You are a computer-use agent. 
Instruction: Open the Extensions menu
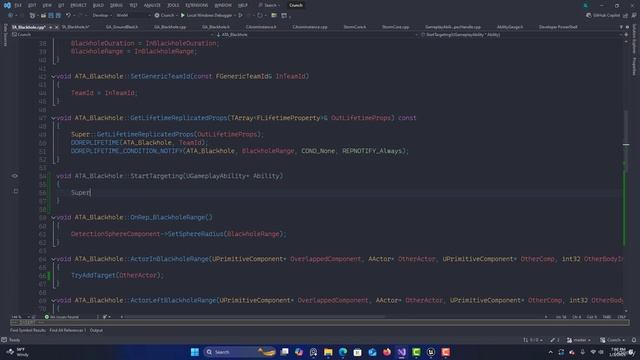(x=197, y=5)
